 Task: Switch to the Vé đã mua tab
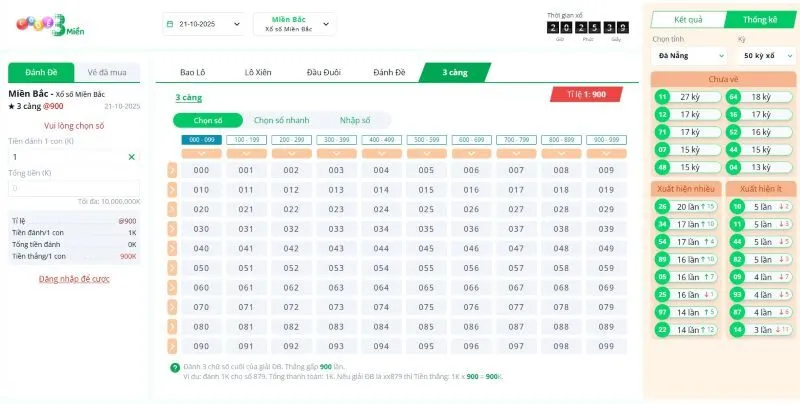pyautogui.click(x=107, y=72)
